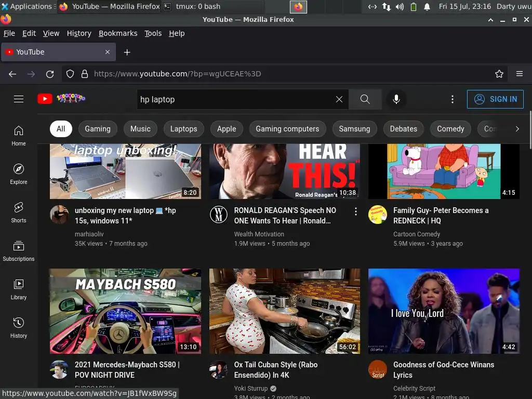Open Explore in the sidebar
Viewport: 532px width, 399px height.
click(x=19, y=174)
